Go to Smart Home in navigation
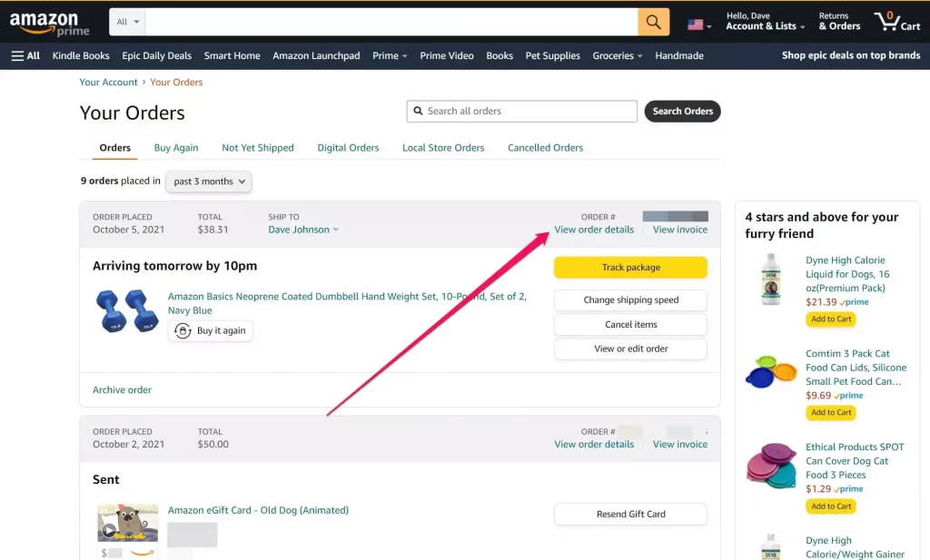Viewport: 930px width, 560px height. pos(232,55)
